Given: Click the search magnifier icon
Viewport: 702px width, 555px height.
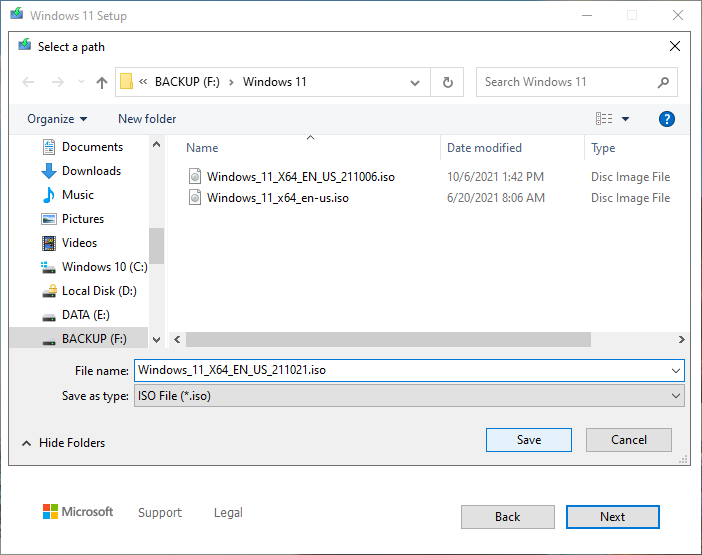Looking at the screenshot, I should tap(663, 82).
